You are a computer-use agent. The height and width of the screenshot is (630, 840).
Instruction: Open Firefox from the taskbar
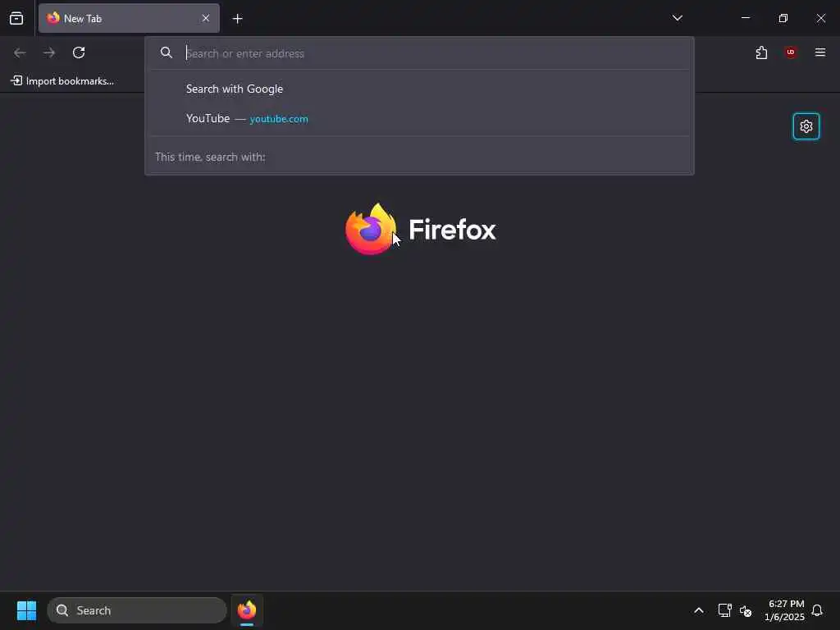(x=247, y=610)
